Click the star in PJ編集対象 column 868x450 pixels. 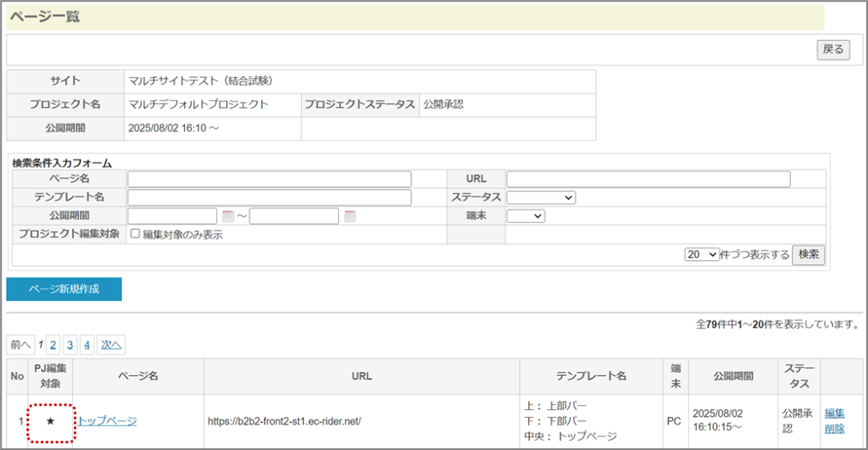coord(50,421)
